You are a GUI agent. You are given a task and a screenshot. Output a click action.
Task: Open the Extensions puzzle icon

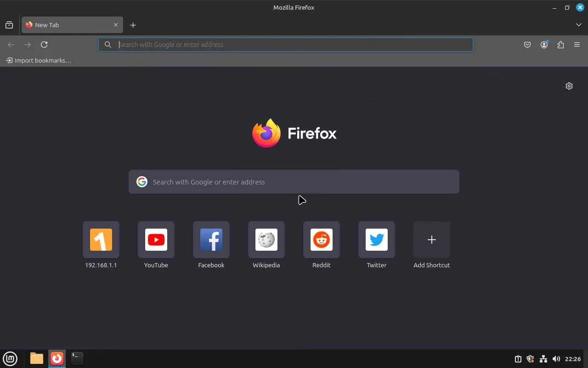[560, 45]
